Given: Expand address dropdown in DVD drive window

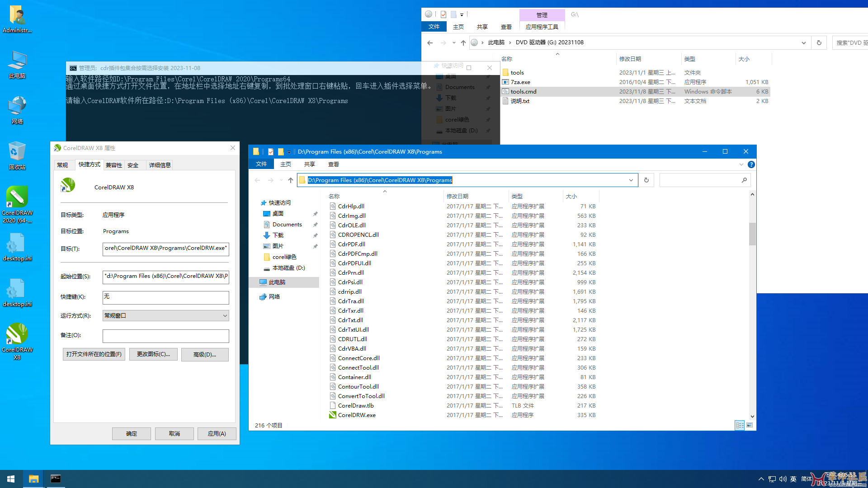Looking at the screenshot, I should click(x=803, y=43).
